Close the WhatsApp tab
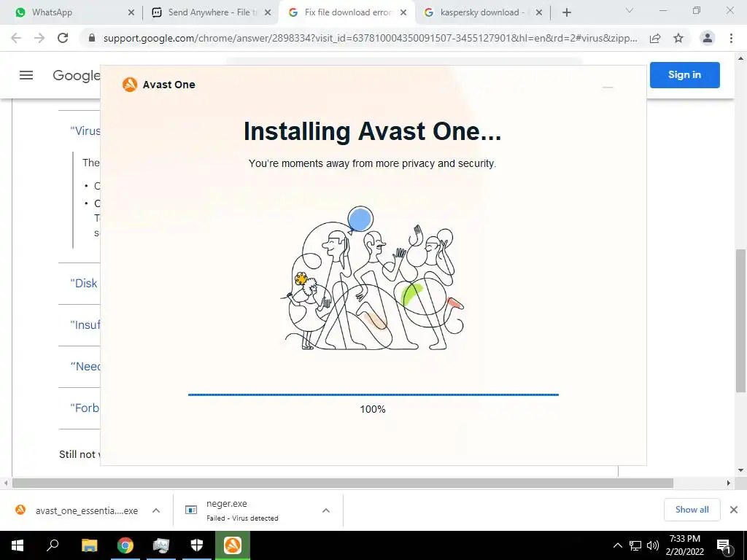The width and height of the screenshot is (747, 560). pos(131,13)
